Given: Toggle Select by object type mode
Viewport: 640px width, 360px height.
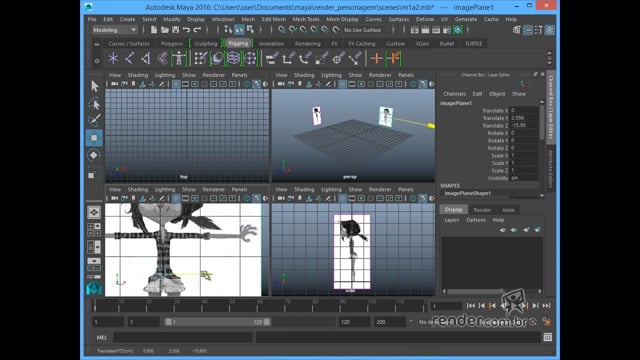Looking at the screenshot, I should pyautogui.click(x=239, y=30).
